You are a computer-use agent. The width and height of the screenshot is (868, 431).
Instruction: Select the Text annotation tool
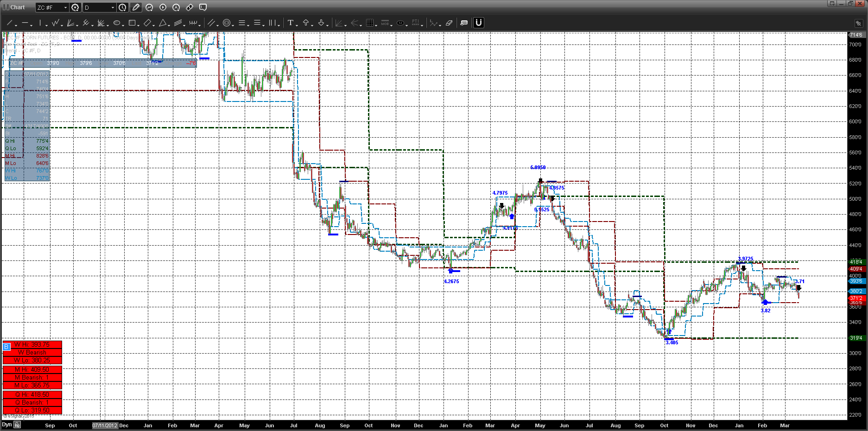point(291,23)
